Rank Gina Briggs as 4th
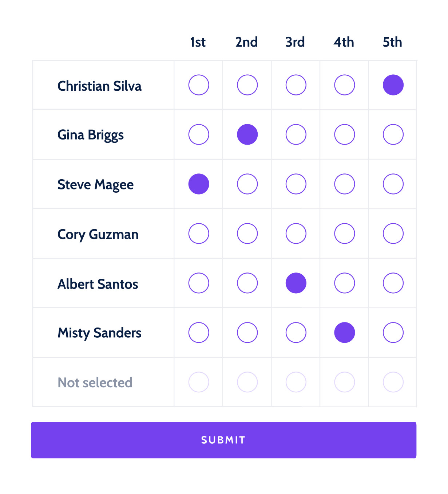448x494 pixels. click(x=345, y=134)
